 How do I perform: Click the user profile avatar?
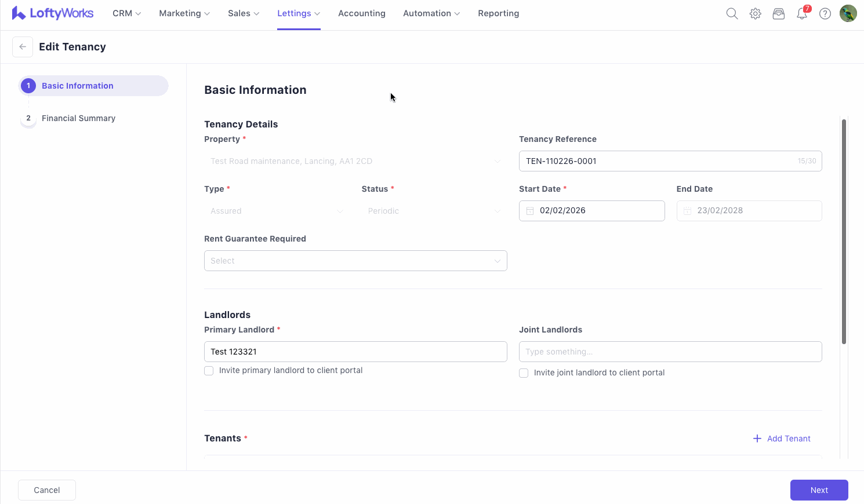point(848,13)
